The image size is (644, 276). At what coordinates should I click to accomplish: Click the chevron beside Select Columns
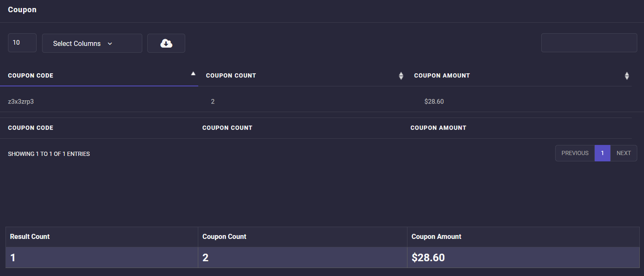click(x=110, y=44)
